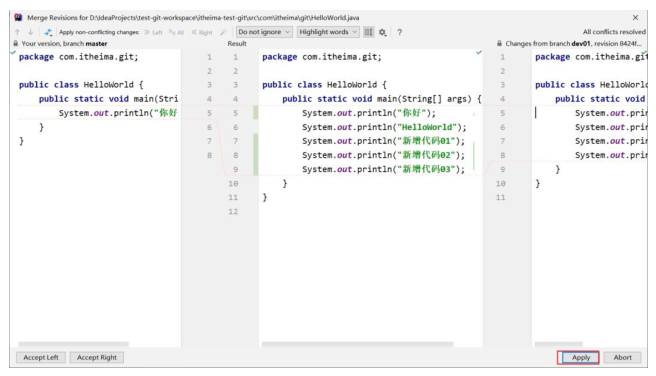Screen dimensions: 656x376
Task: Go to next difference with down arrow
Action: point(31,32)
